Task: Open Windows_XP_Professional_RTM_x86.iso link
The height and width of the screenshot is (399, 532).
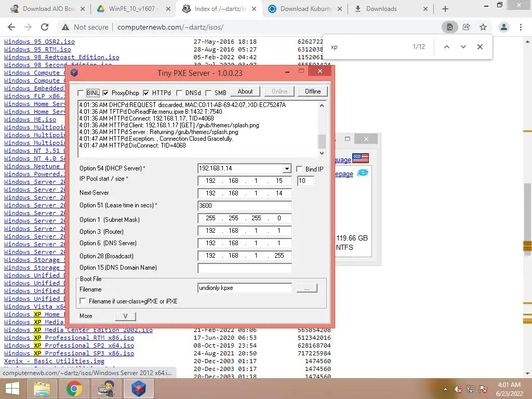Action: (69, 338)
